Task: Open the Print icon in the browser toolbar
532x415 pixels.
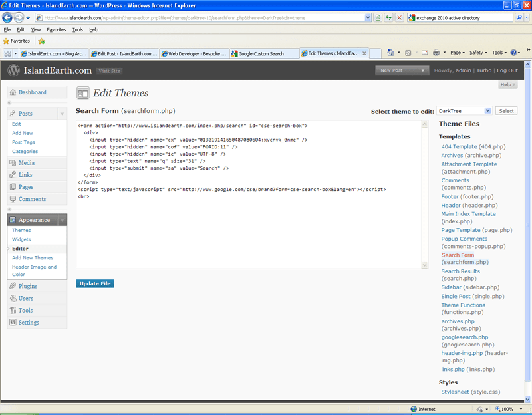Action: tap(436, 52)
